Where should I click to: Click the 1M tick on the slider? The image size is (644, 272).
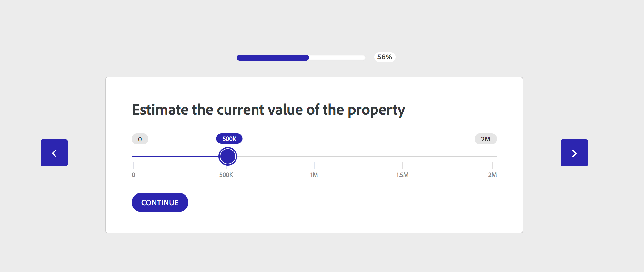point(314,165)
